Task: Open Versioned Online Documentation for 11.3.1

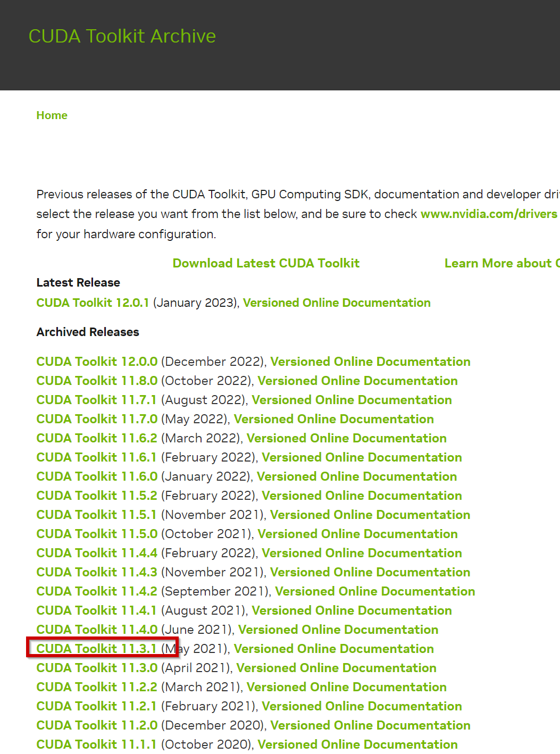Action: point(334,649)
